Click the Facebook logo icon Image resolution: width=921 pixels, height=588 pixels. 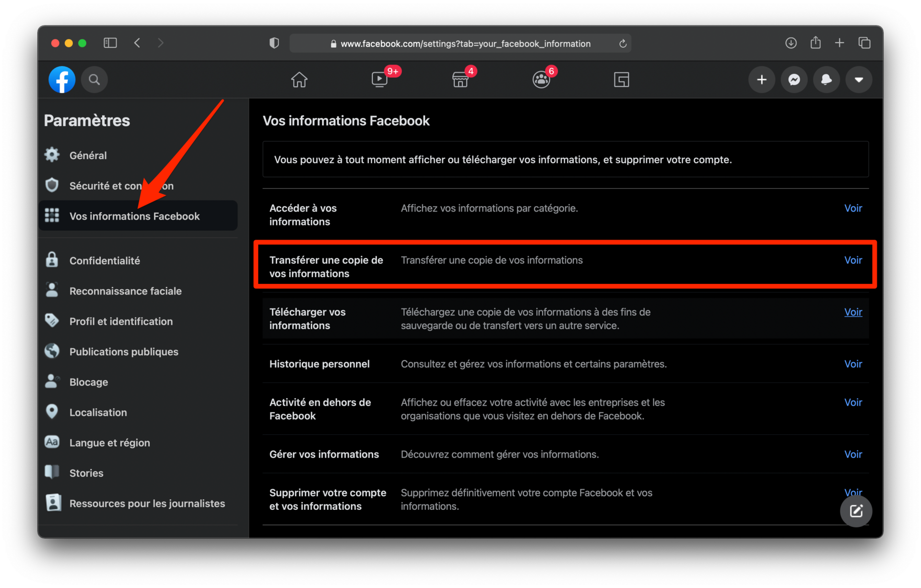pyautogui.click(x=62, y=80)
